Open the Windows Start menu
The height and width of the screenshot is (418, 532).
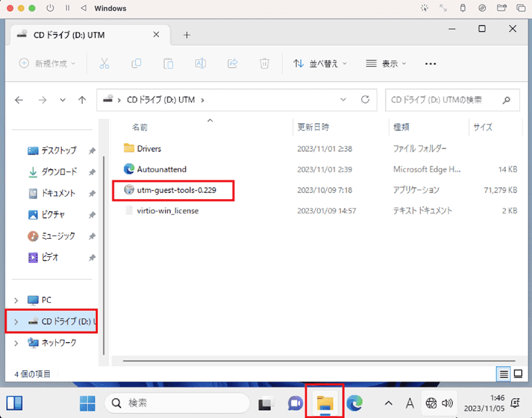87,403
